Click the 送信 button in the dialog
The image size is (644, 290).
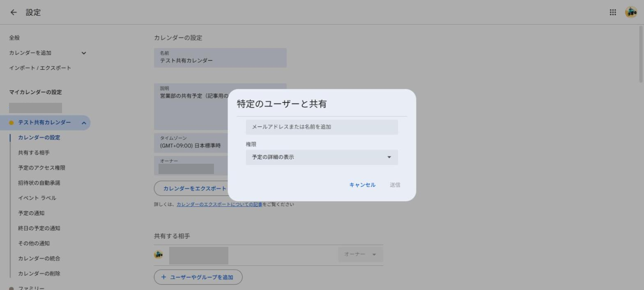395,185
